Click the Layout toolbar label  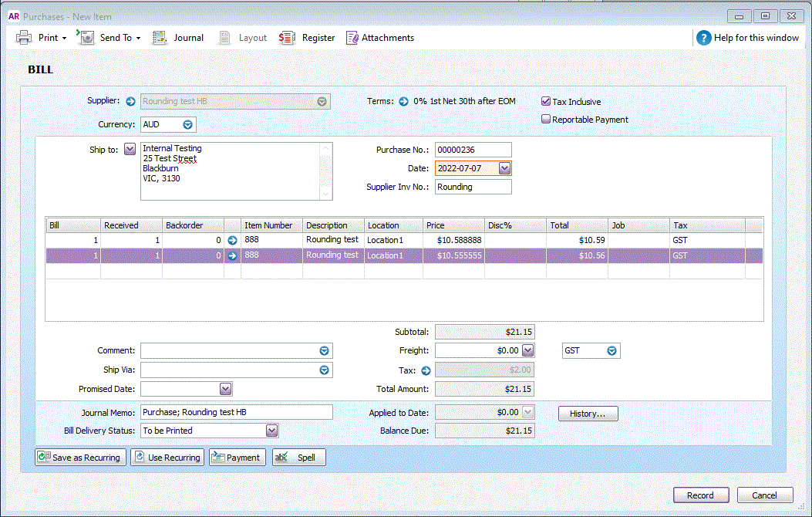[x=253, y=38]
